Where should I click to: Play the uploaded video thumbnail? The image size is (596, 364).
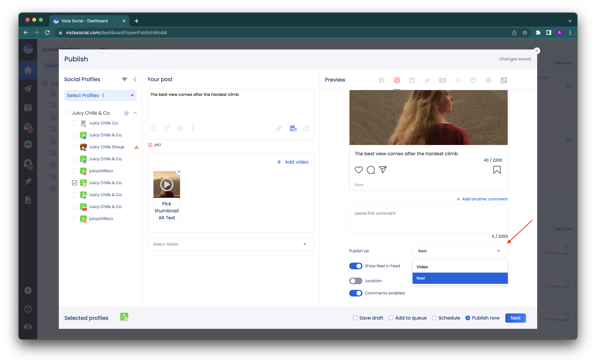pos(167,184)
